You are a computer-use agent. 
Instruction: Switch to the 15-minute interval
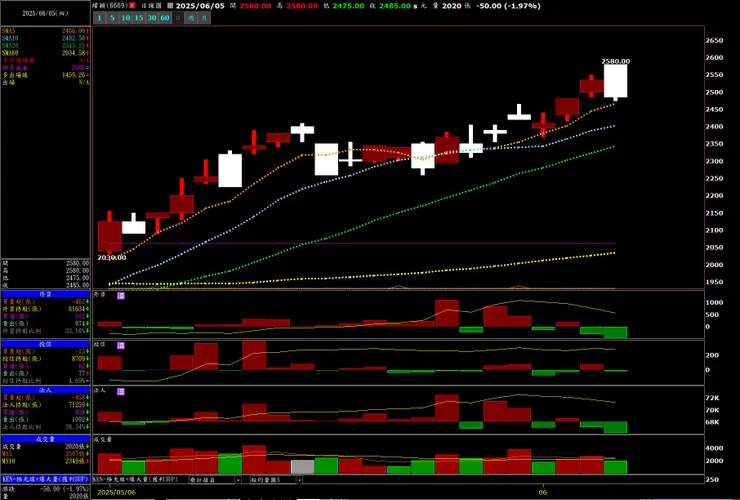click(139, 18)
